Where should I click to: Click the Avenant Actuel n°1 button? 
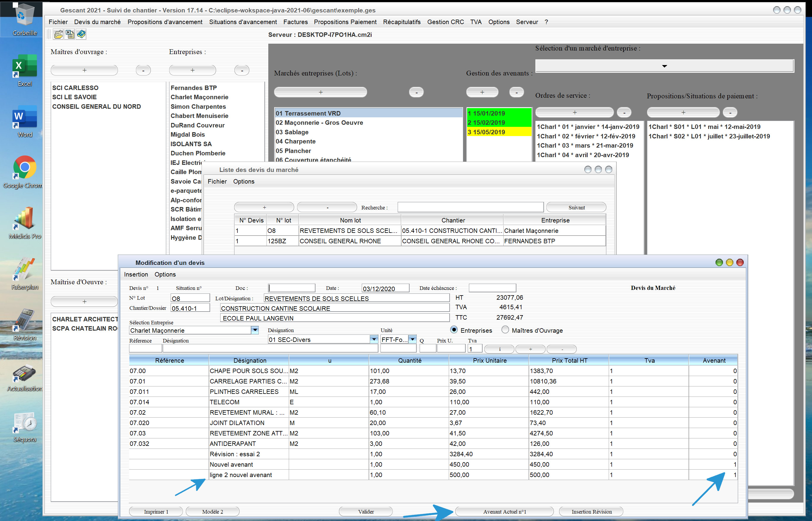coord(504,511)
